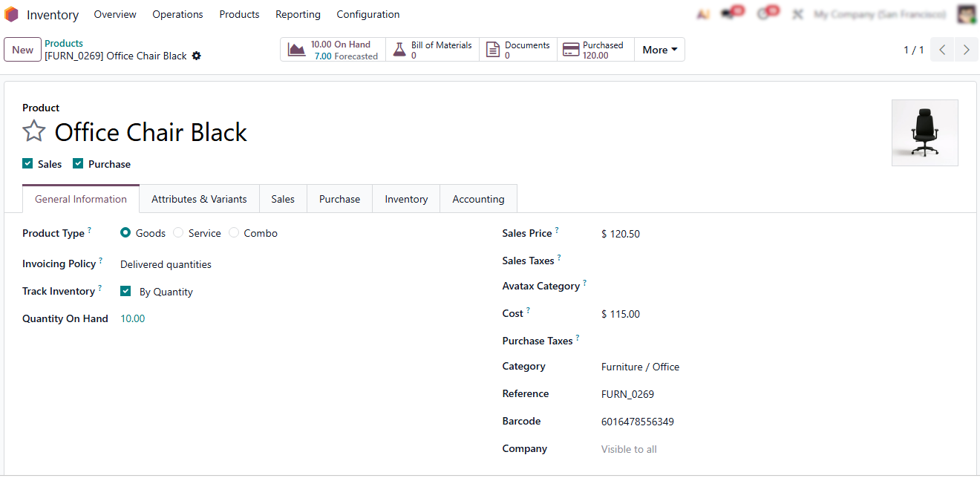
Task: Go to next record with right arrow
Action: tap(966, 50)
